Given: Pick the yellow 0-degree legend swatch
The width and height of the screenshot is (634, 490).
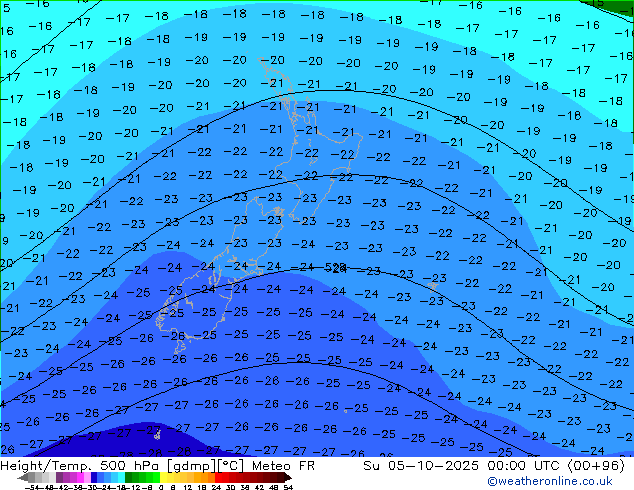Looking at the screenshot, I should (x=163, y=477).
